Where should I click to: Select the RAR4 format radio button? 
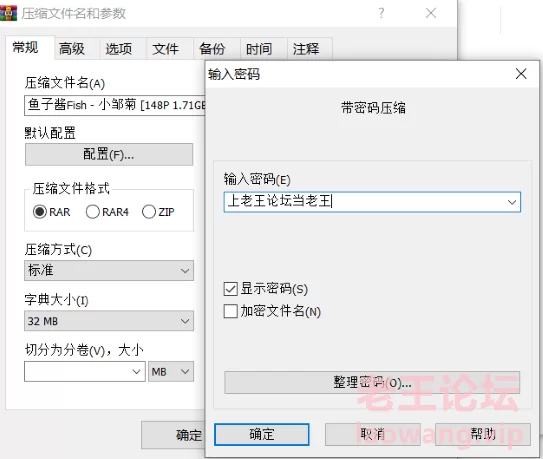click(92, 212)
